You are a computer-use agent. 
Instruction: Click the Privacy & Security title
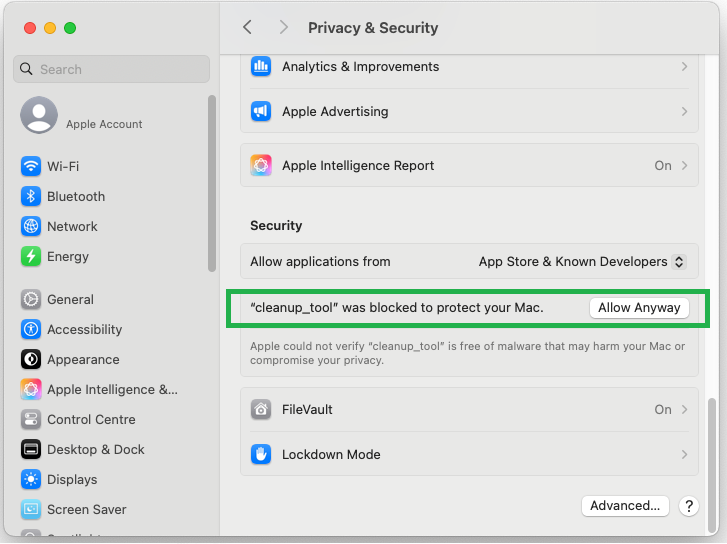point(373,28)
